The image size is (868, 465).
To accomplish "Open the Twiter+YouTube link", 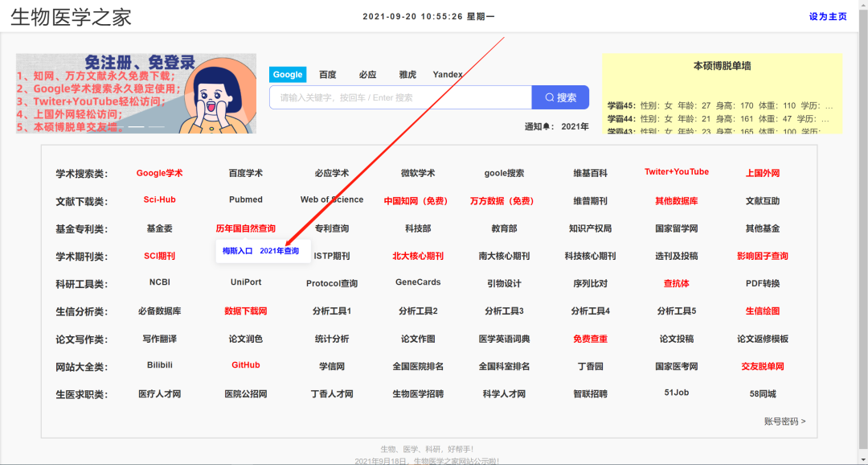I will pos(677,172).
